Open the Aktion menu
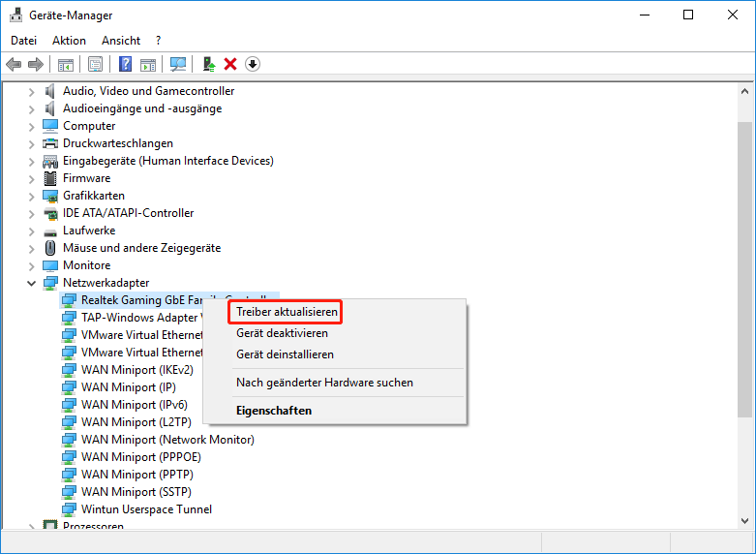 (x=69, y=41)
